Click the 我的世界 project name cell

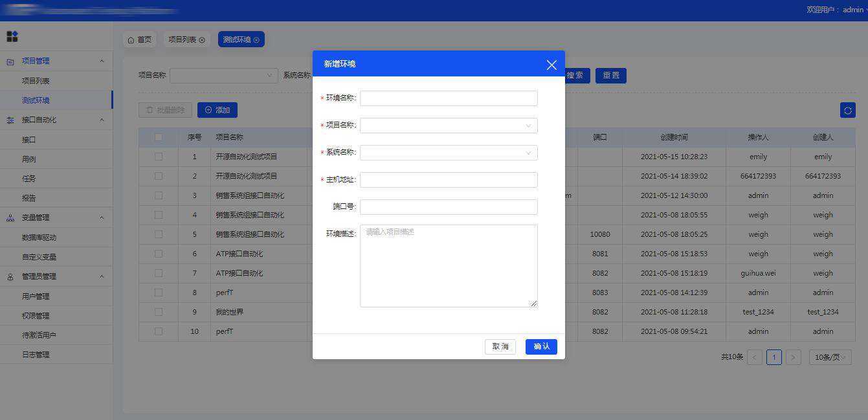pyautogui.click(x=259, y=312)
